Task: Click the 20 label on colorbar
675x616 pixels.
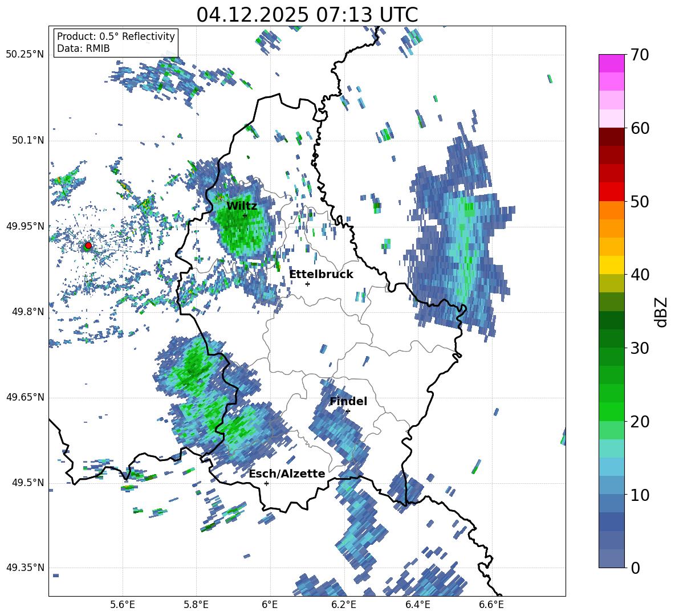Action: [640, 421]
